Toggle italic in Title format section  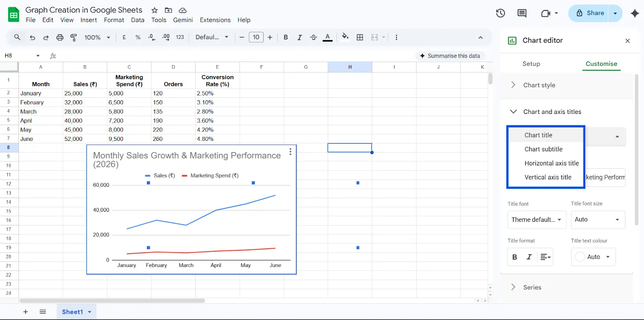coord(529,257)
